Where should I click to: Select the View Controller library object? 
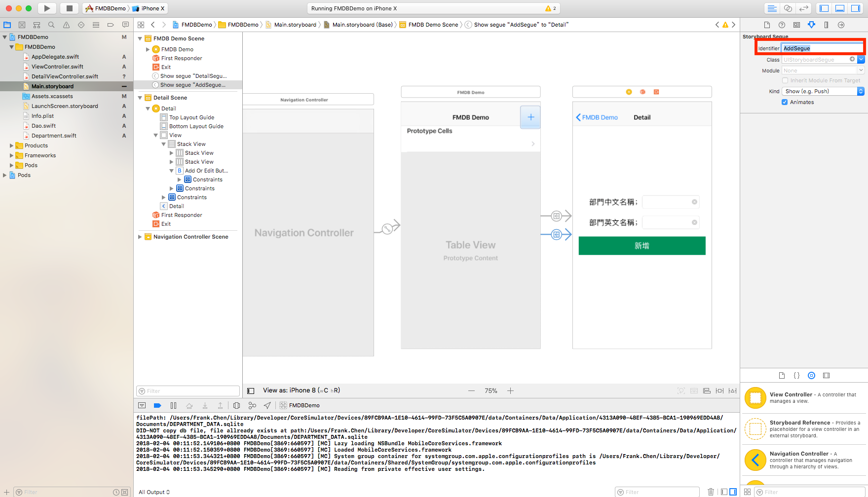(x=804, y=398)
